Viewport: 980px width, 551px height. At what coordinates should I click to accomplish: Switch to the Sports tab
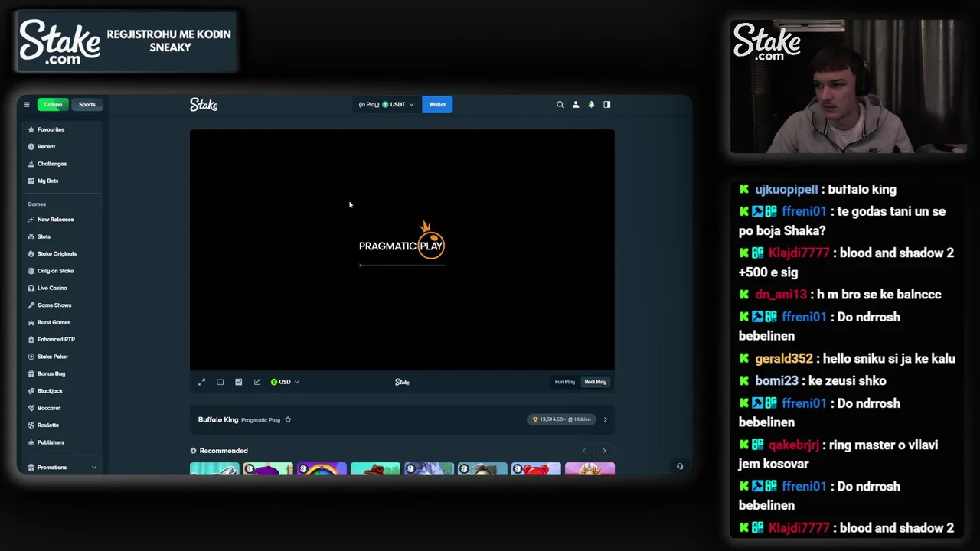point(87,105)
